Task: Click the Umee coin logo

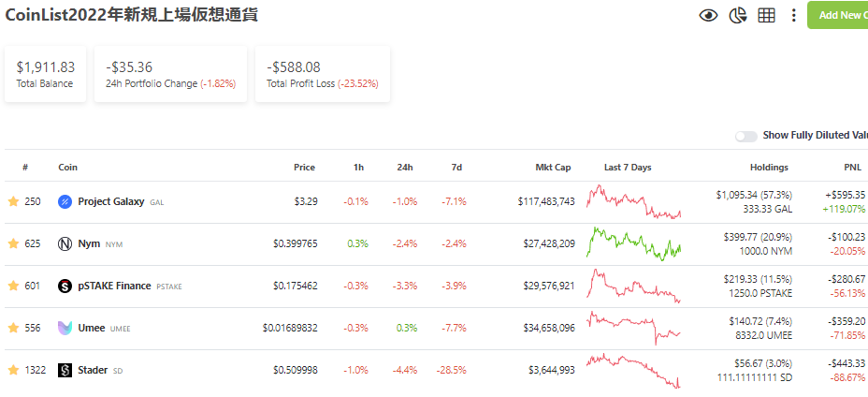Action: 65,328
